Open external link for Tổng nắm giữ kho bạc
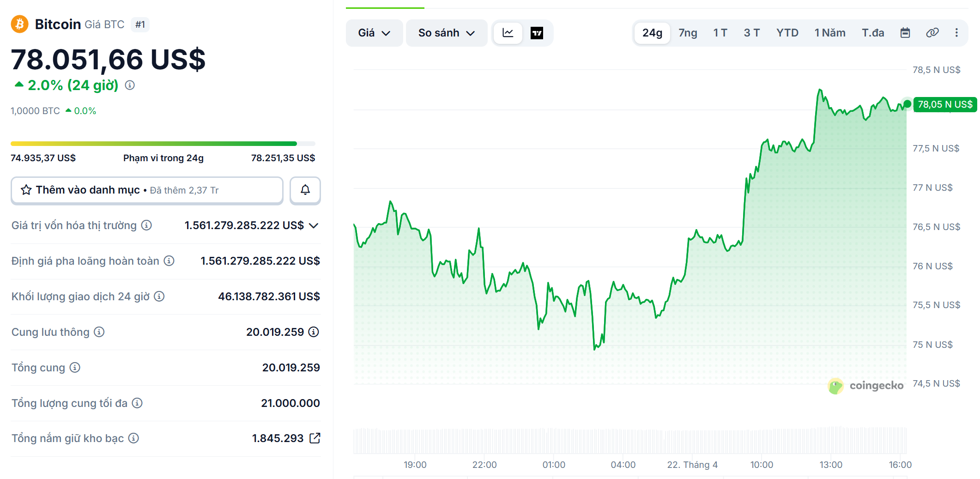 (316, 438)
